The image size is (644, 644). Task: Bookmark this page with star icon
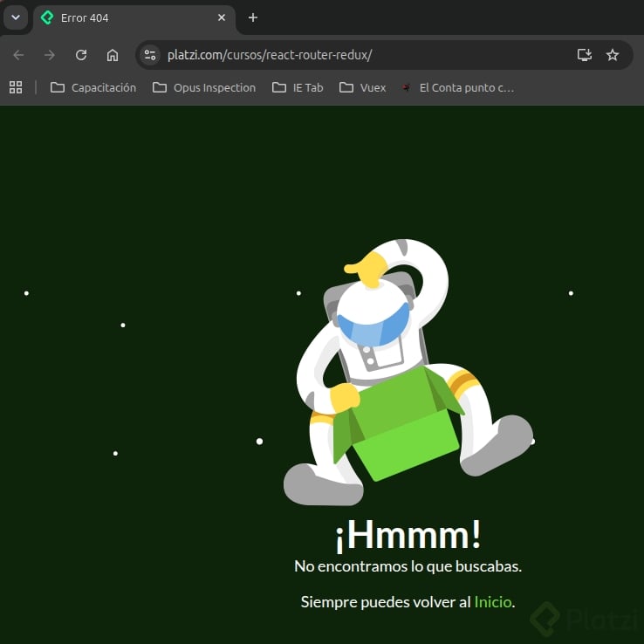pyautogui.click(x=613, y=55)
